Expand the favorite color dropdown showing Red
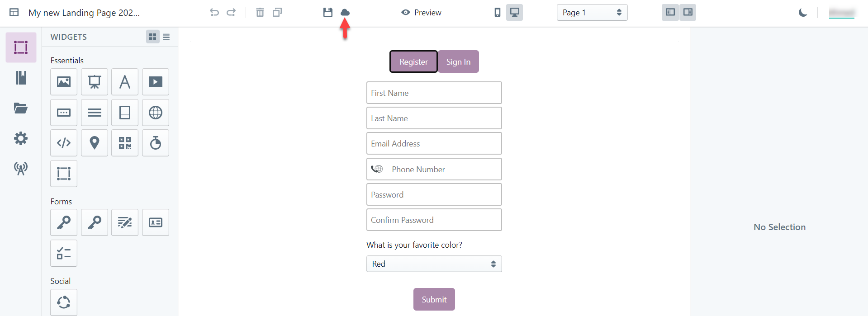Screen dimensions: 868x316 (x=433, y=264)
